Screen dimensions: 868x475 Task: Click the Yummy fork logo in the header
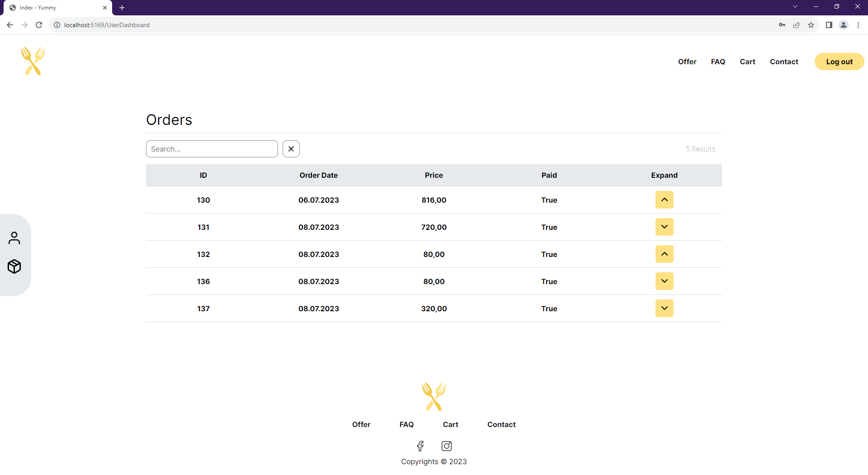[x=32, y=61]
